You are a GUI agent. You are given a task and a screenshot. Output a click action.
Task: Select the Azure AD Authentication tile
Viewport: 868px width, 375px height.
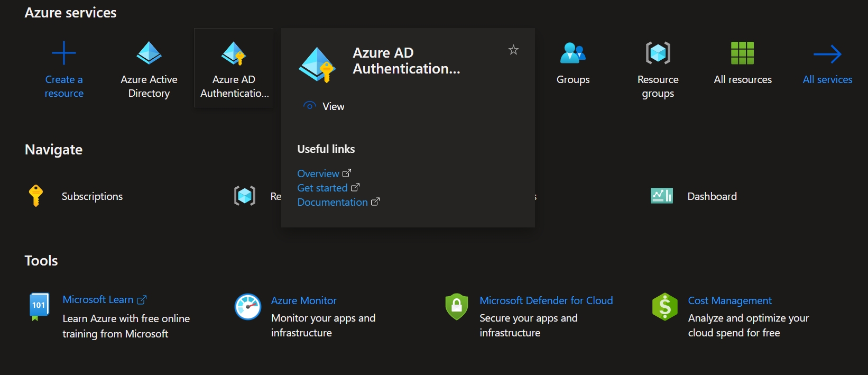234,68
